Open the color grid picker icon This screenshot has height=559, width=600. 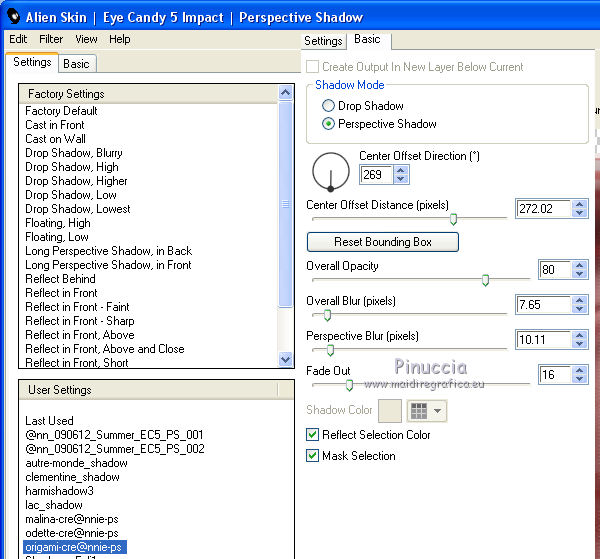[x=419, y=411]
